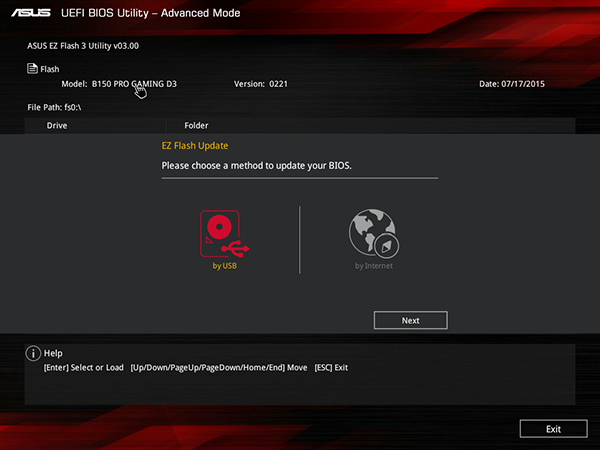Image resolution: width=600 pixels, height=450 pixels.
Task: Click the '[Up/Down/PageUp/PageDown/Home/End] Move' hint
Action: coord(219,368)
